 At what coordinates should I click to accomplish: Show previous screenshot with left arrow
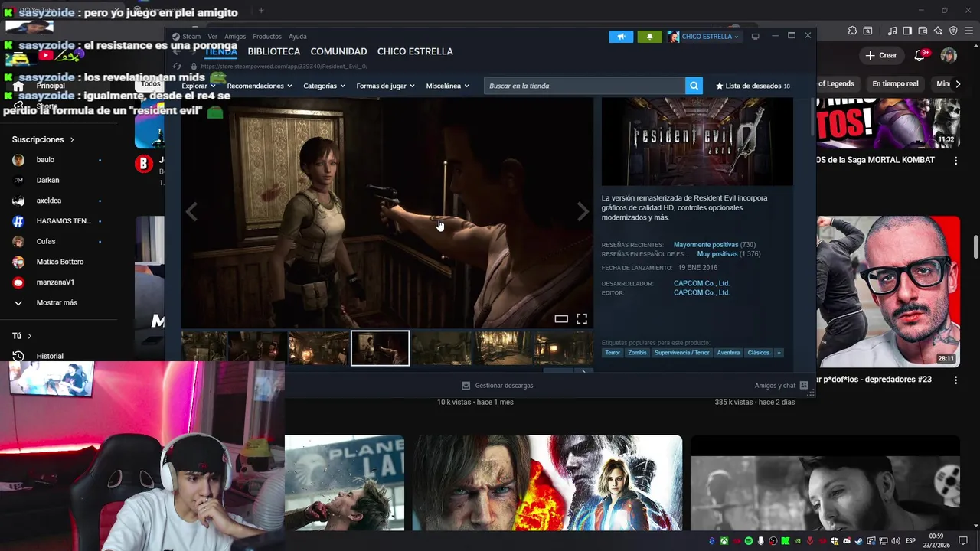click(191, 212)
